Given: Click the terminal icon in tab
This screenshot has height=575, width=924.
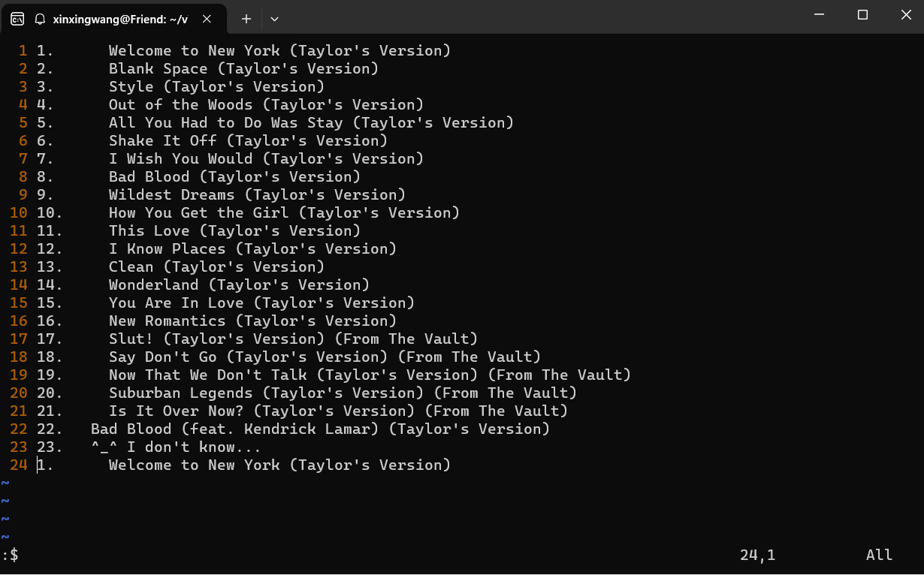Looking at the screenshot, I should (x=17, y=19).
